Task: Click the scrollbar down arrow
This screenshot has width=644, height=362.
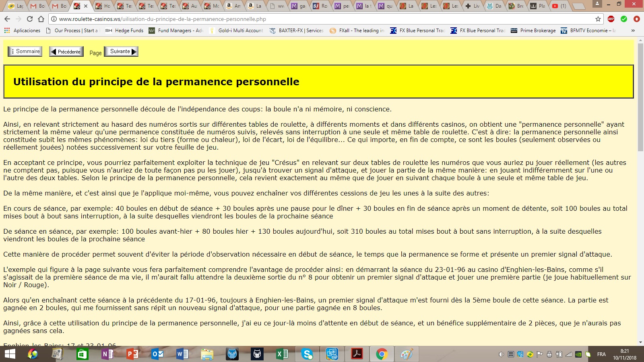Action: pos(640,342)
